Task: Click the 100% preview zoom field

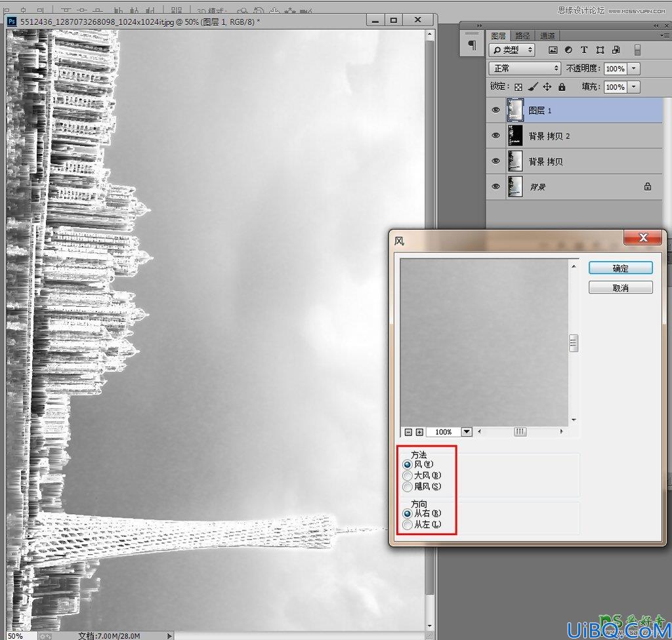Action: pyautogui.click(x=444, y=432)
